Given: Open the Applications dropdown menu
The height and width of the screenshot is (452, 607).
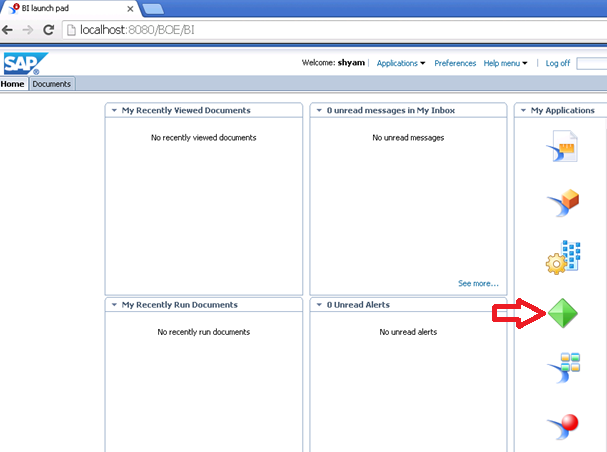Looking at the screenshot, I should click(x=400, y=63).
